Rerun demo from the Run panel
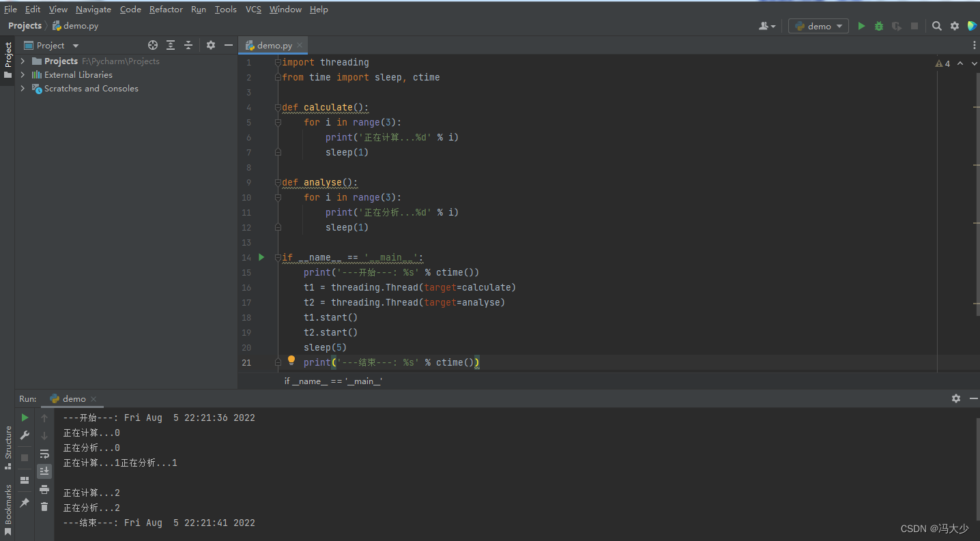Screen dimensions: 980x541 click(x=25, y=418)
